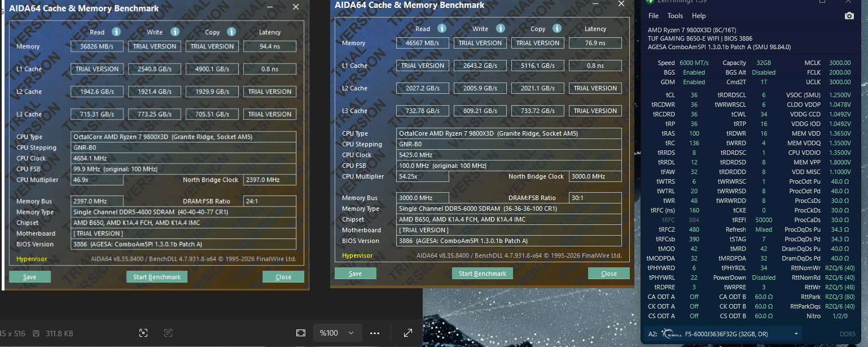
Task: Click the VSOC (SMU) 1.2500V value
Action: (x=839, y=95)
